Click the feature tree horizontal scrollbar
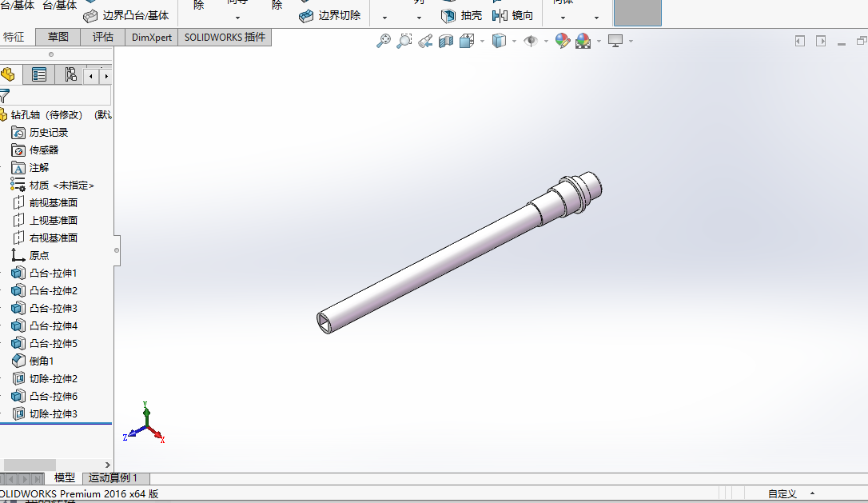The height and width of the screenshot is (503, 868). pyautogui.click(x=30, y=465)
